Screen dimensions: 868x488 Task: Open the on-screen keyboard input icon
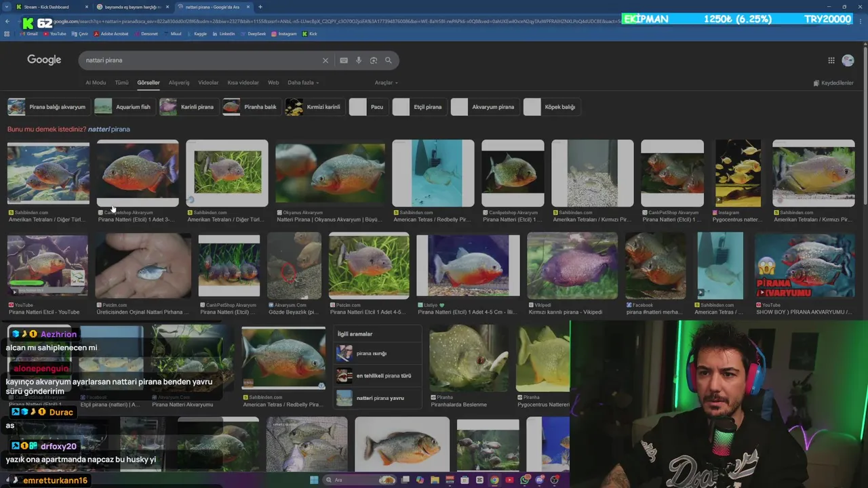344,60
